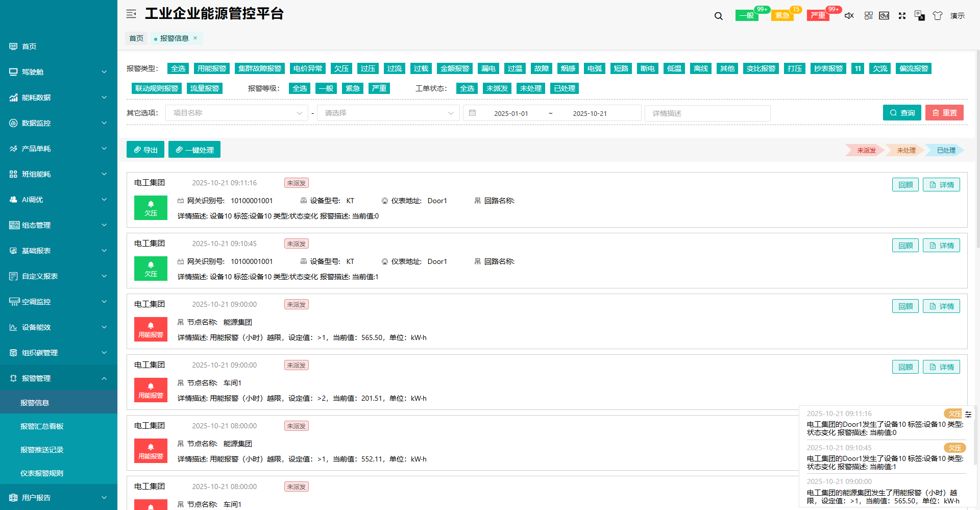The width and height of the screenshot is (980, 510).
Task: Open the calendar icon in the date range field
Action: point(472,113)
